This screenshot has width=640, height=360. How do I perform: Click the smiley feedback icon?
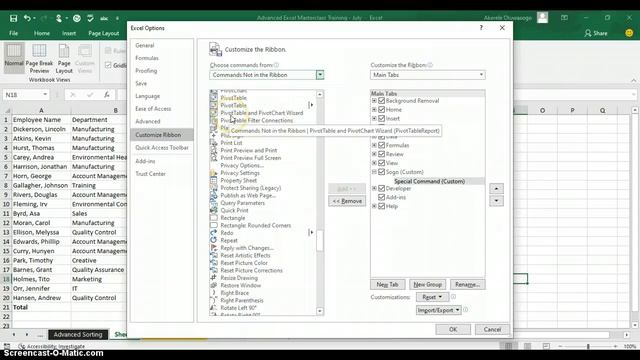tap(629, 33)
